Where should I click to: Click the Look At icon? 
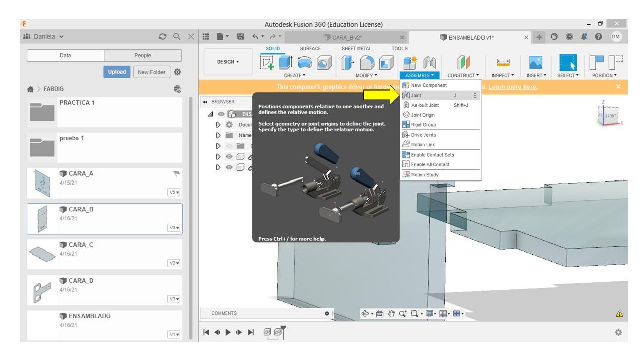380,314
